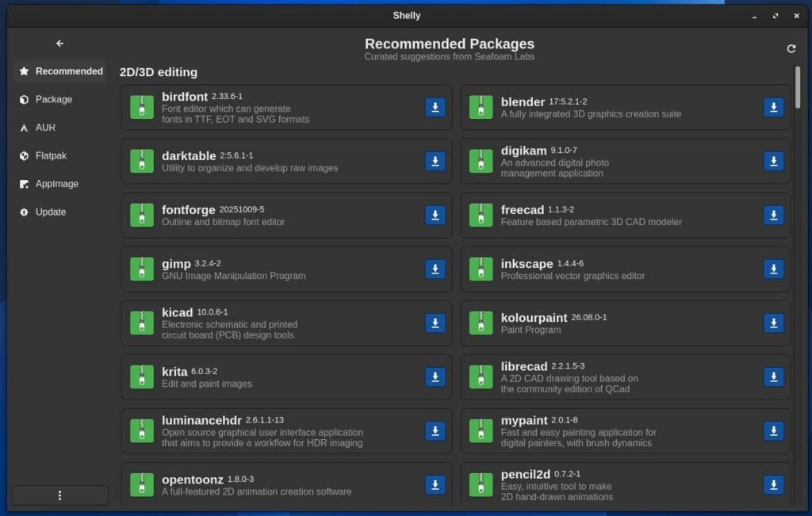The height and width of the screenshot is (516, 812).
Task: Click the green package icon for darktable
Action: pyautogui.click(x=142, y=161)
